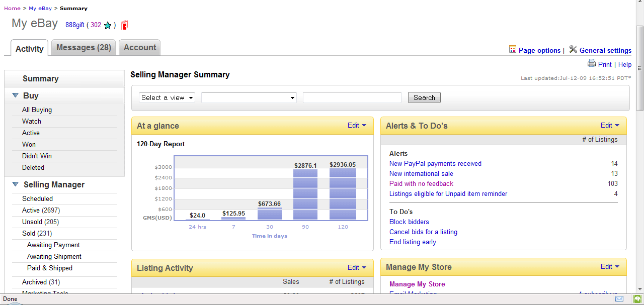Click the General settings tools icon
This screenshot has width=644, height=305.
pos(573,49)
